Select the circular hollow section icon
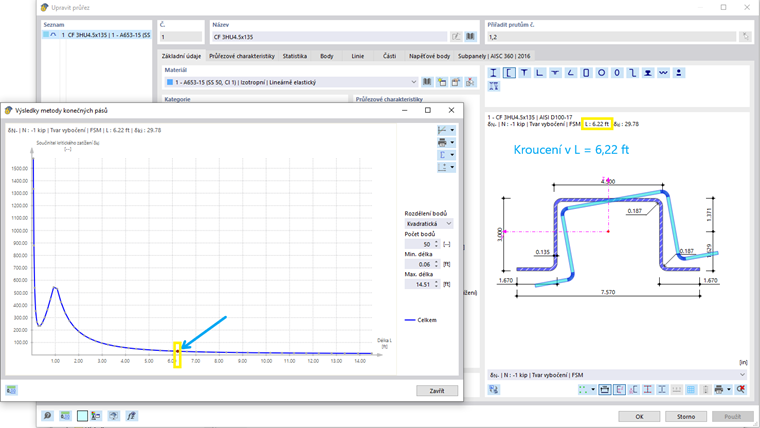This screenshot has height=428, width=760. pos(602,73)
